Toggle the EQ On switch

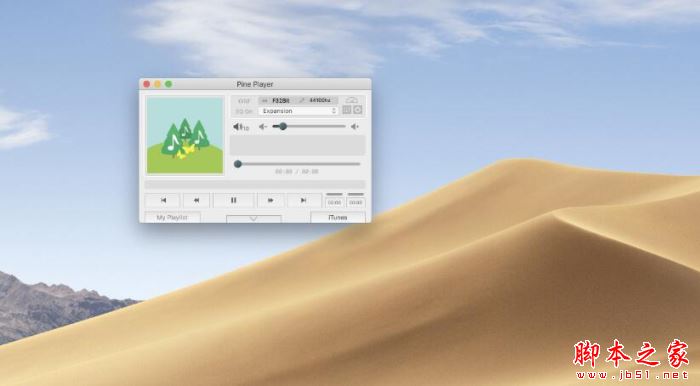coord(244,111)
